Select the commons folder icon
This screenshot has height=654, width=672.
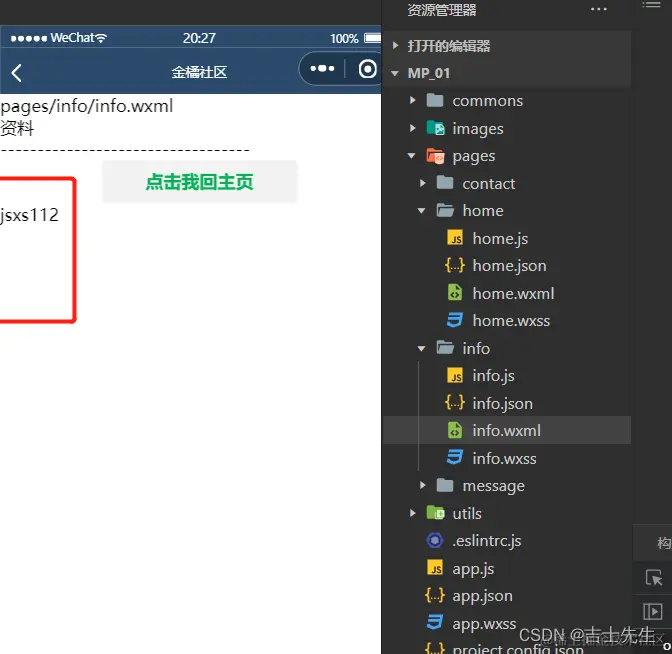coord(435,100)
